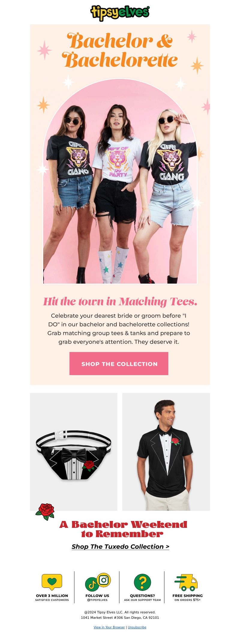240x644 pixels.
Task: Click the Bachelor & Bachelorette headline
Action: pyautogui.click(x=120, y=50)
